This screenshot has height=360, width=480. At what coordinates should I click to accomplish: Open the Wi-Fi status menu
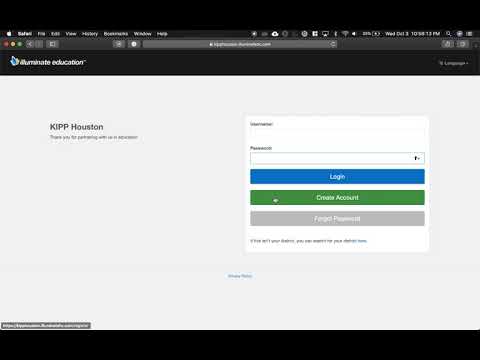[x=345, y=34]
